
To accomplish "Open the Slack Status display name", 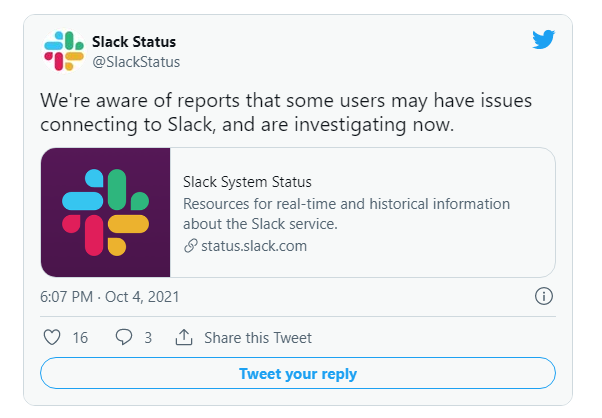I will [135, 42].
